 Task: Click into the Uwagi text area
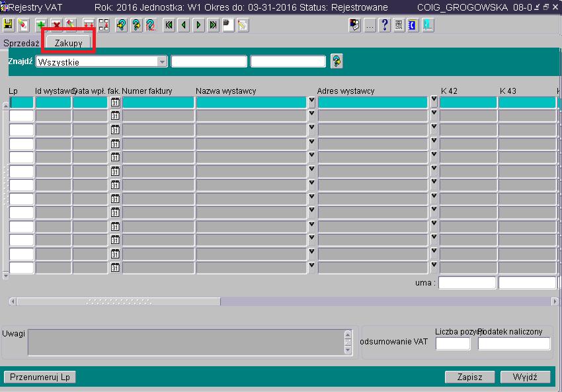(186, 342)
